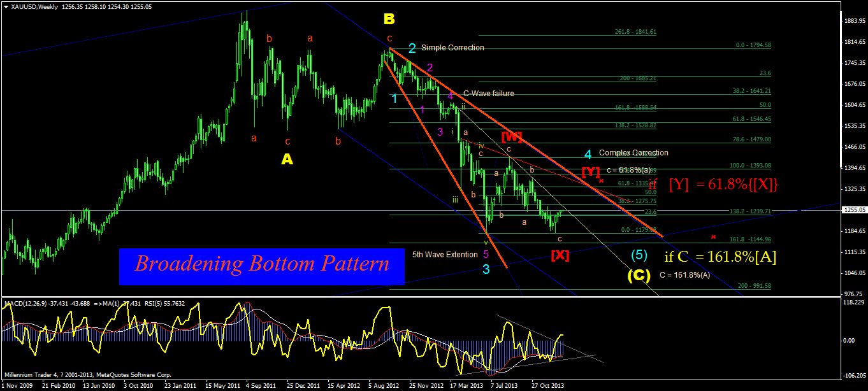Click the 78.6 - 1479.00 retracement label

[x=751, y=139]
